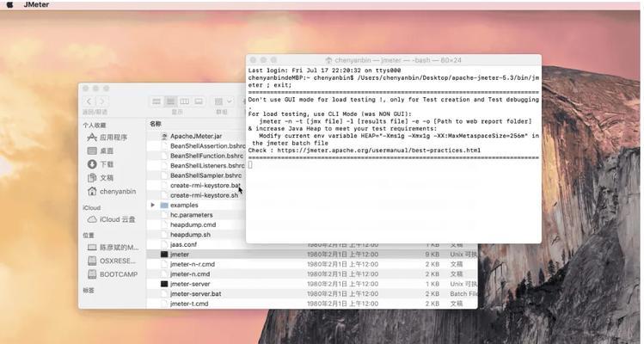Open Documents in Finder sidebar
This screenshot has width=644, height=344.
[101, 177]
